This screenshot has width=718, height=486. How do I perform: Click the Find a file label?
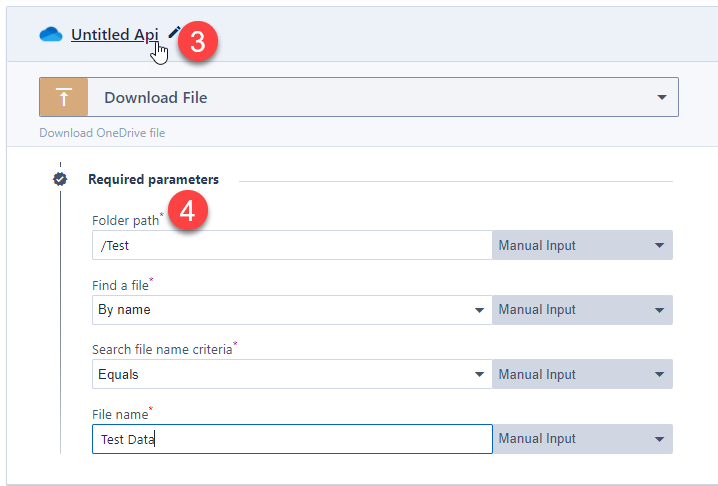click(x=120, y=285)
